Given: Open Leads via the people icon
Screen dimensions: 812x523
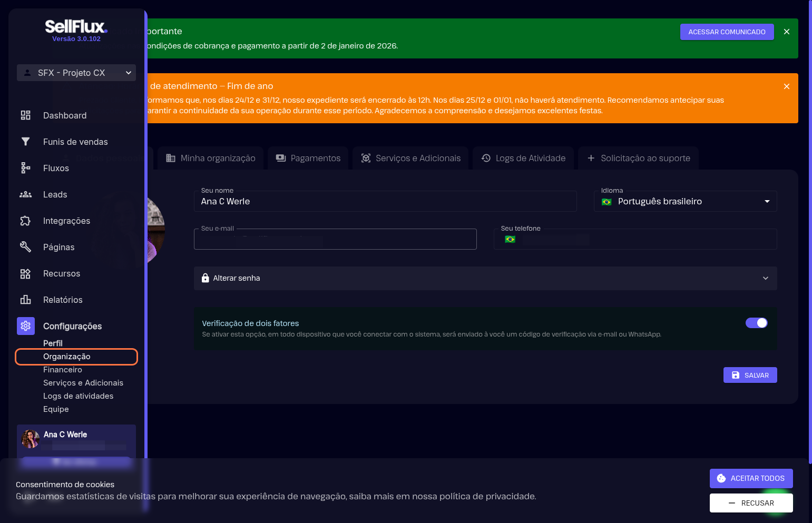Looking at the screenshot, I should 25,194.
